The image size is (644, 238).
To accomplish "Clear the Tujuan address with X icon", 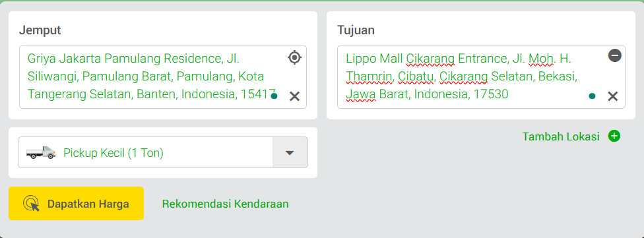I will (x=612, y=96).
